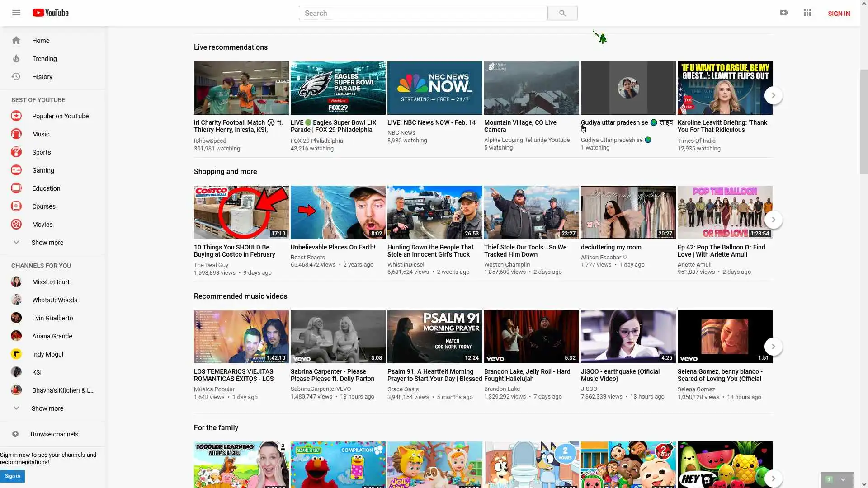Select Music in the sidebar
Viewport: 868px width, 488px height.
point(41,134)
